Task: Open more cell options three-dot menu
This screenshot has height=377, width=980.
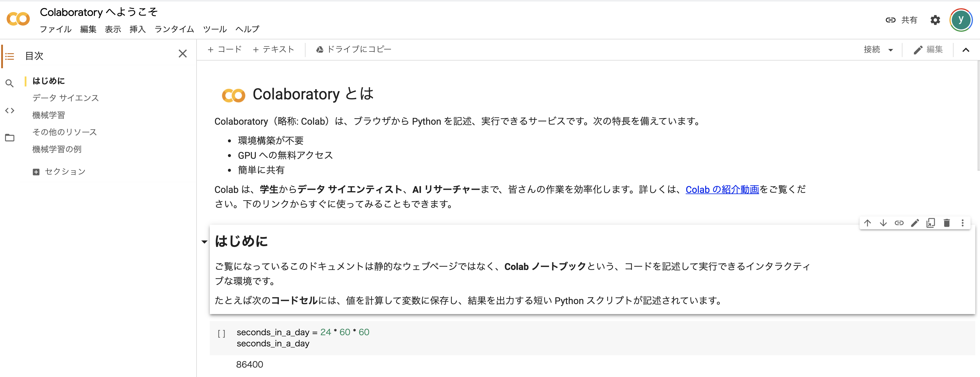Action: coord(962,223)
